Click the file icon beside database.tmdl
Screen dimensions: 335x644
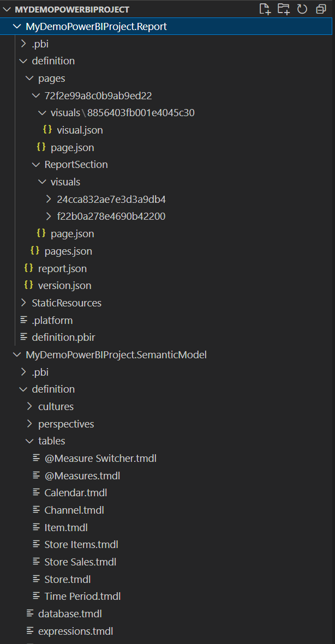point(29,613)
